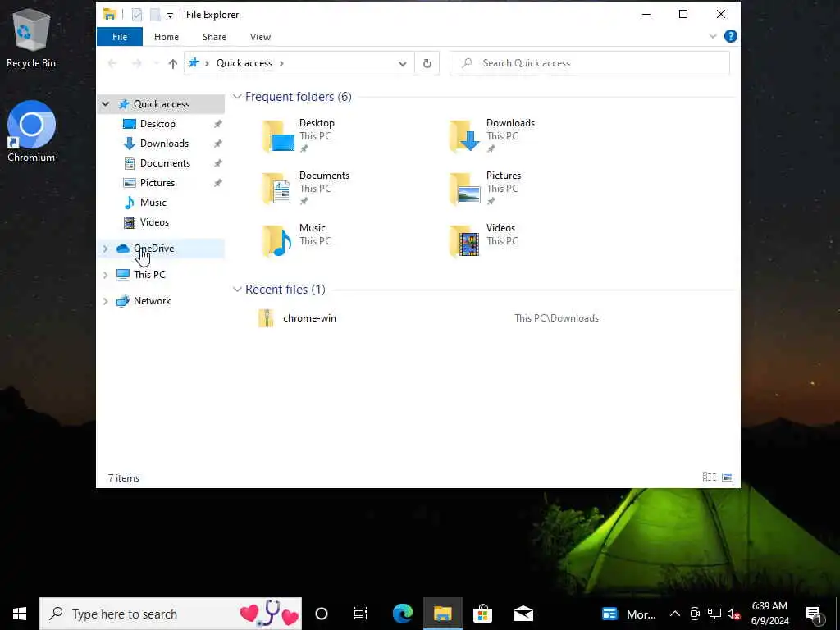This screenshot has height=630, width=840.
Task: Launch Microsoft Edge from the taskbar
Action: (x=402, y=614)
